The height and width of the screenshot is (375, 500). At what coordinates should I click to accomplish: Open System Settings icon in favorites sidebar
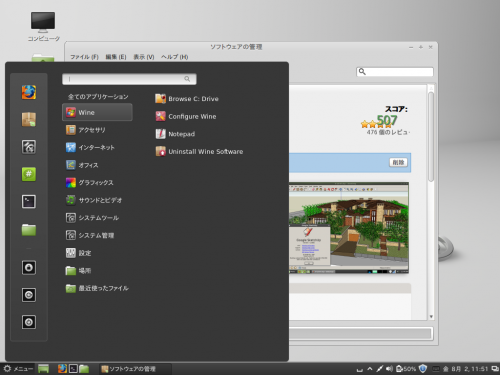point(29,147)
